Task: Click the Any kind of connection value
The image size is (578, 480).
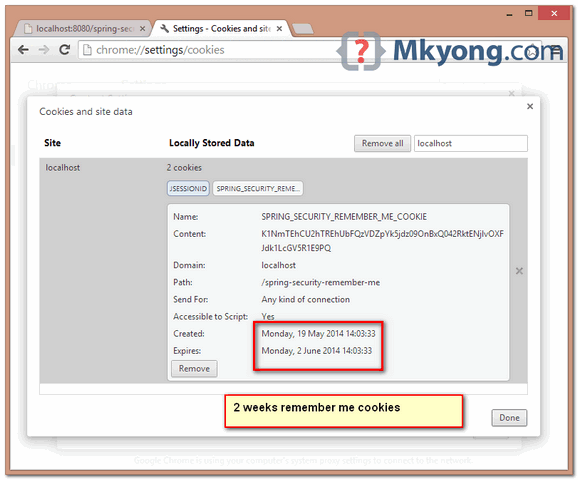Action: click(x=306, y=299)
